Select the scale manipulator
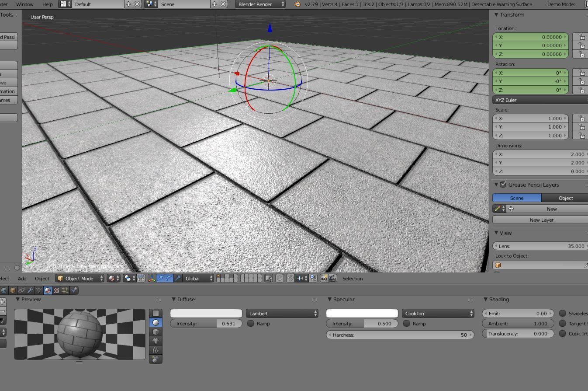 178,278
